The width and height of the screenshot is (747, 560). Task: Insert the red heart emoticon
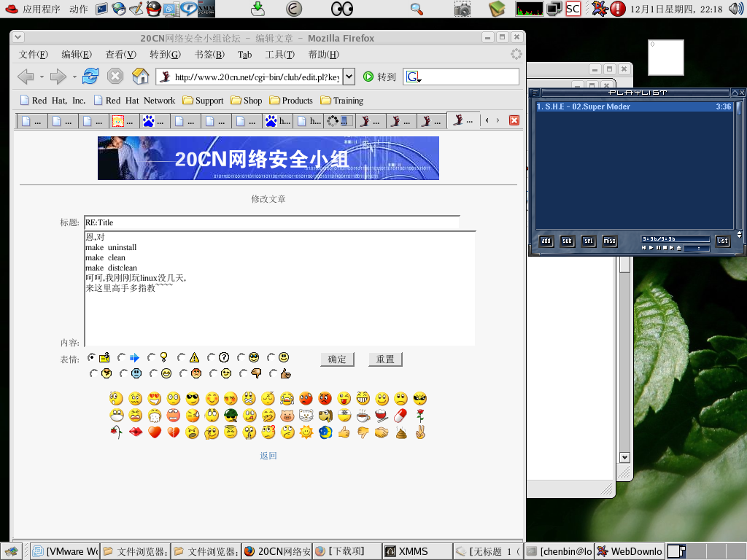(x=155, y=432)
